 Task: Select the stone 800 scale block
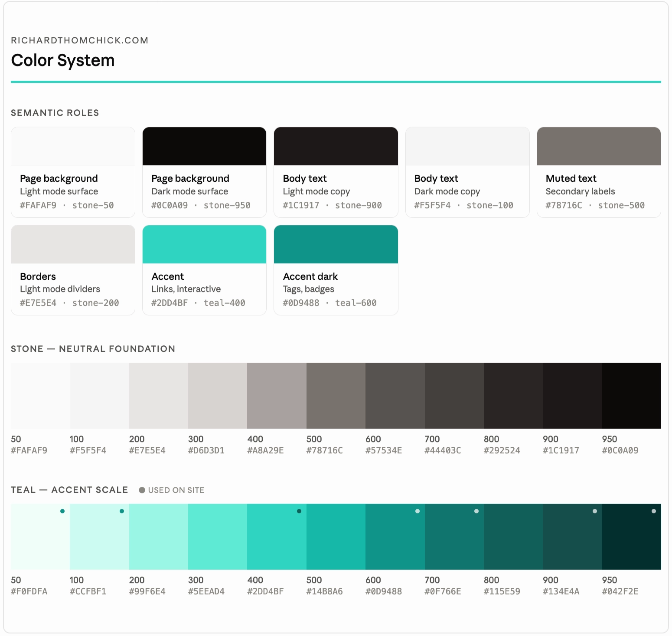click(x=513, y=396)
